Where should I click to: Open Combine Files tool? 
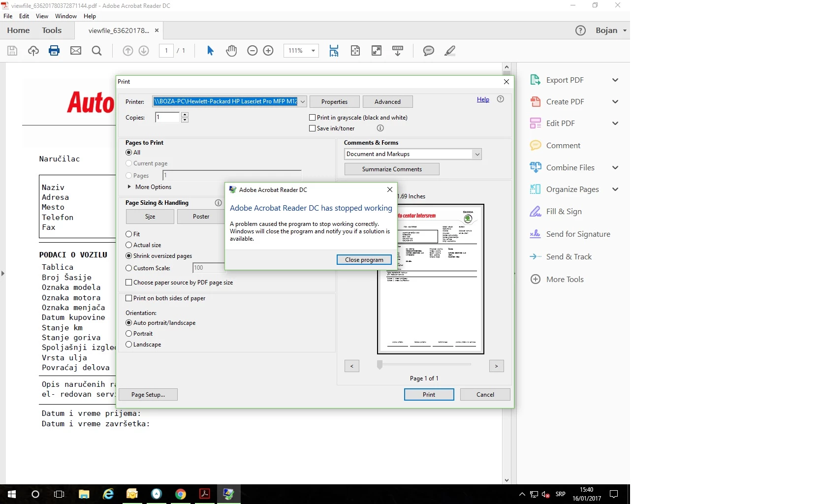570,168
